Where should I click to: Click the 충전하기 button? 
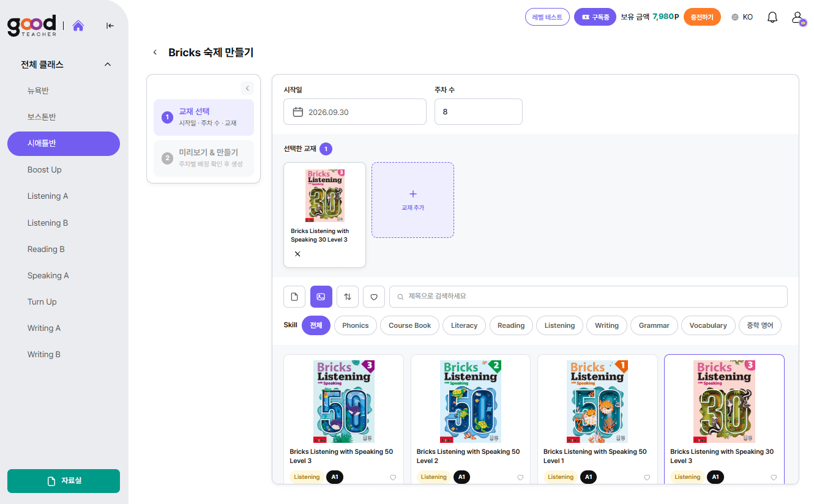(702, 17)
